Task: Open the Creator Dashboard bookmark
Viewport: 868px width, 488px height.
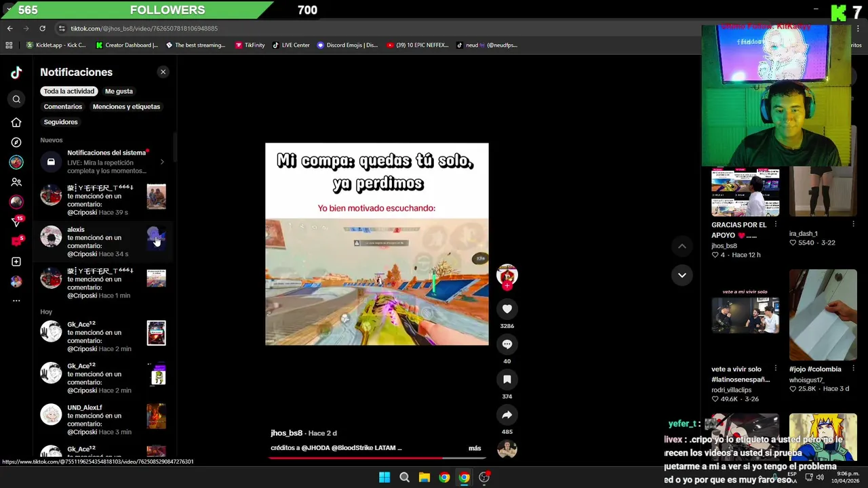Action: click(x=127, y=45)
